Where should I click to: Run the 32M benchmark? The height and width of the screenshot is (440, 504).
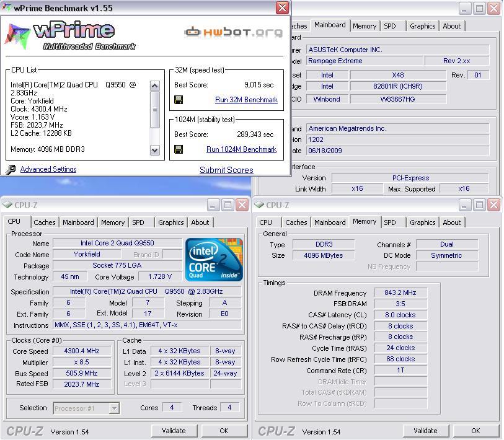(x=246, y=100)
